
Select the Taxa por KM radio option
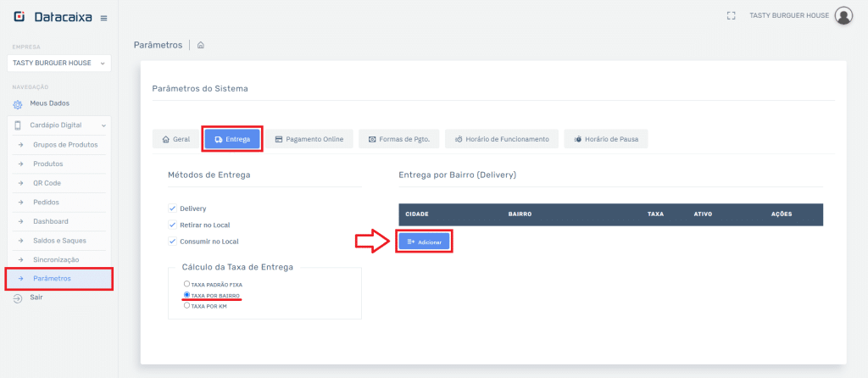click(x=186, y=306)
